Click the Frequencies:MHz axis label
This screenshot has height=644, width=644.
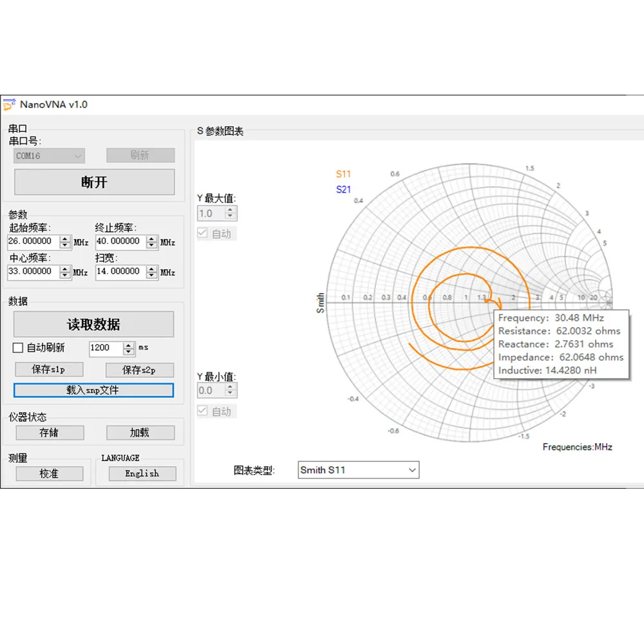click(577, 447)
